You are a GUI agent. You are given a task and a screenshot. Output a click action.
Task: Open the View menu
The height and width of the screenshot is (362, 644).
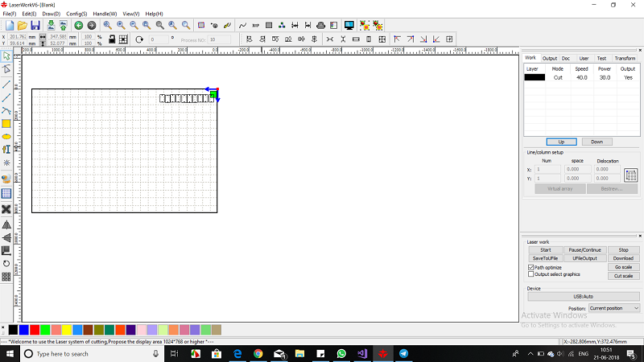[x=131, y=14]
